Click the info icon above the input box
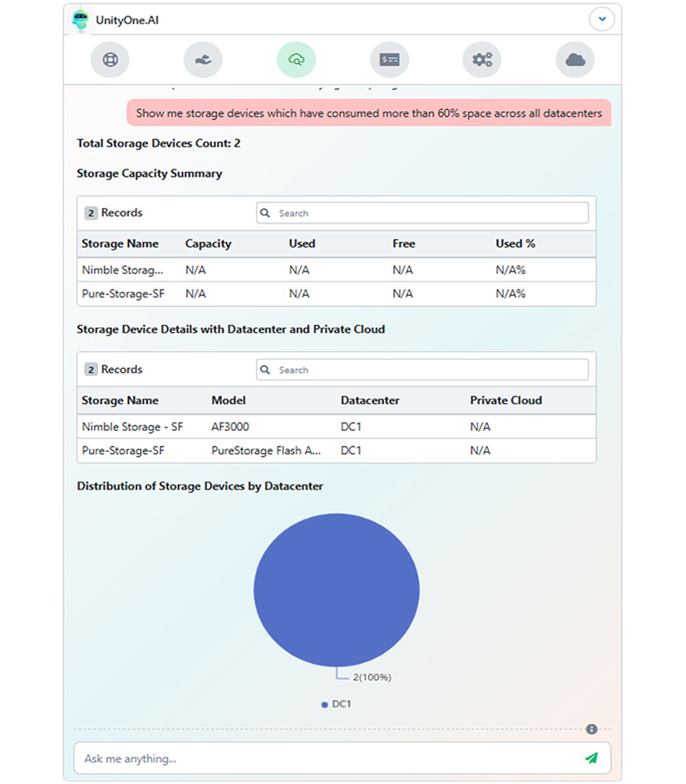Screen dimensions: 686x784 coord(591,729)
